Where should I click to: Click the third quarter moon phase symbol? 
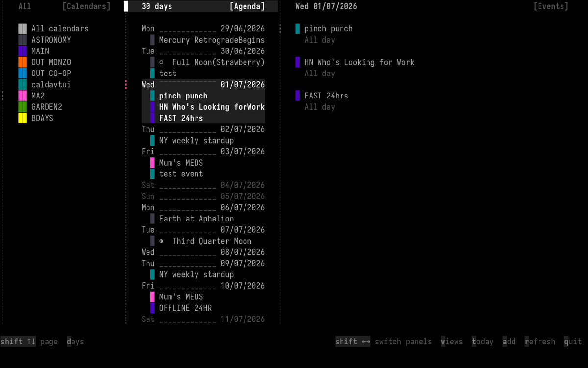pos(161,241)
